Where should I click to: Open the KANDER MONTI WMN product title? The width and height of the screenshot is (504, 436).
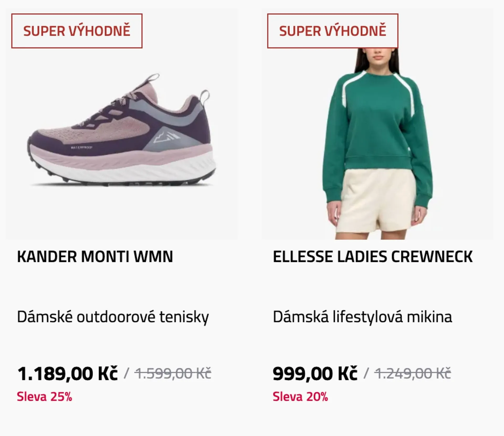click(x=95, y=257)
